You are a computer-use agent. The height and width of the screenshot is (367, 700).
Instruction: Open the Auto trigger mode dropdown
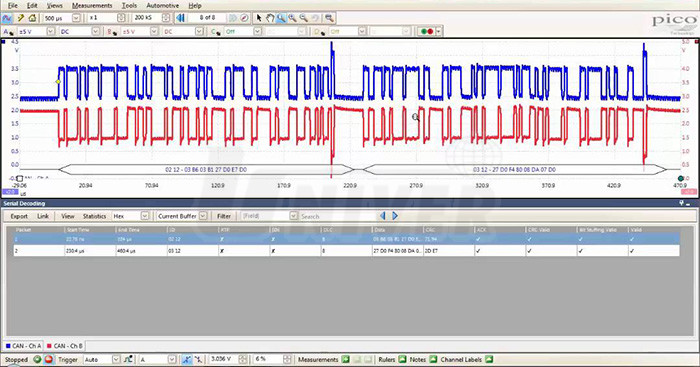coord(116,359)
